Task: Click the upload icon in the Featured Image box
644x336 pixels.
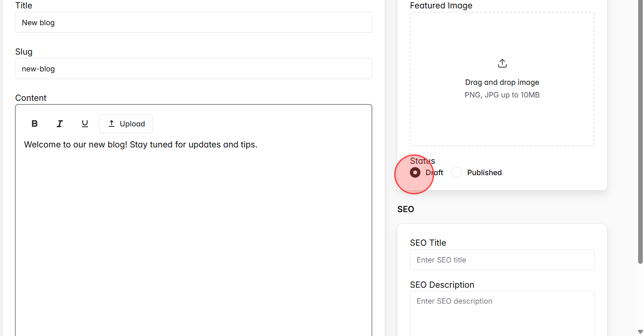Action: tap(502, 63)
